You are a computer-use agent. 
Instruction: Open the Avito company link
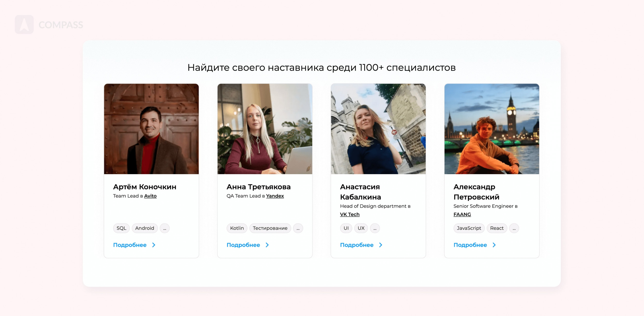point(150,196)
